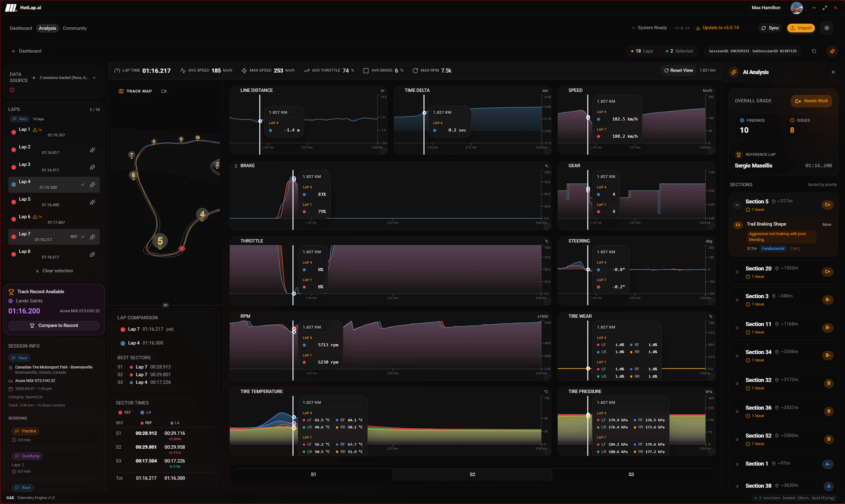Select the Lap 4 radio dot in laps list

[14, 184]
